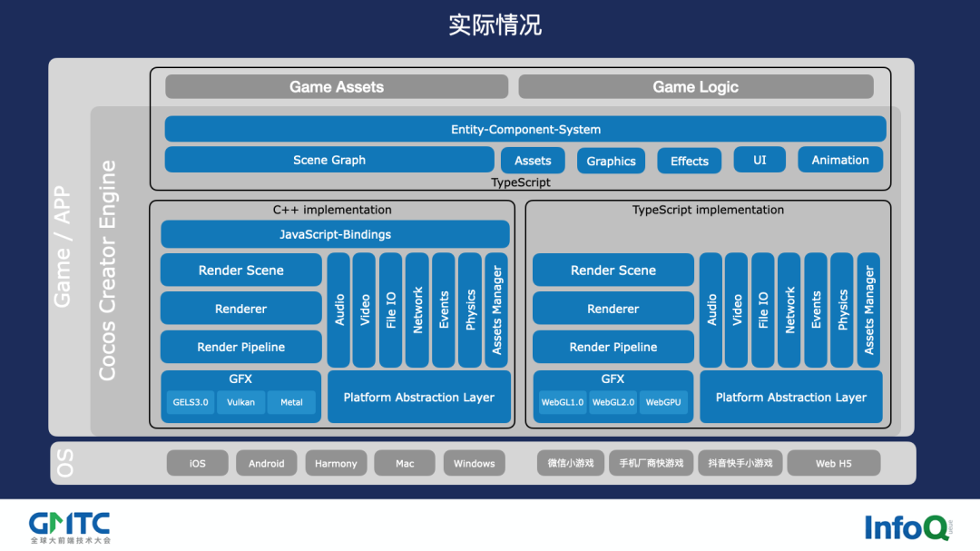Click Physics column in TypeScript implementation

coord(842,310)
